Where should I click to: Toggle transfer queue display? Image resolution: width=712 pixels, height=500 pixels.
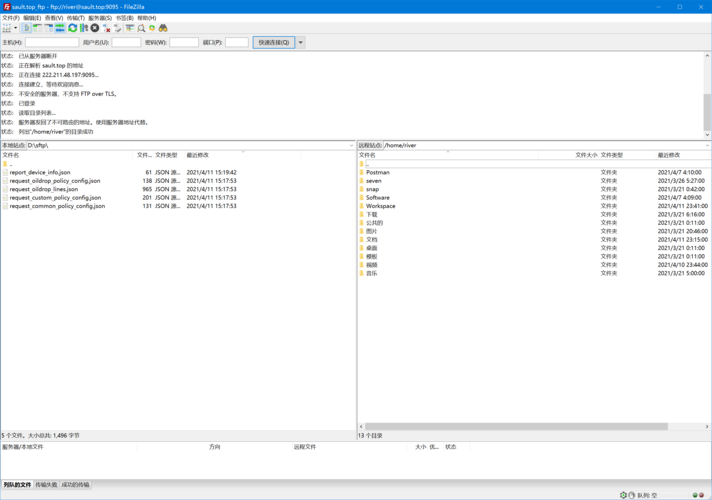(x=60, y=28)
